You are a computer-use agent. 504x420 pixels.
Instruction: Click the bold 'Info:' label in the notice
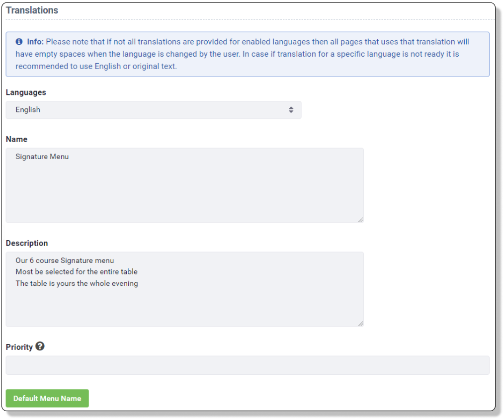point(35,42)
